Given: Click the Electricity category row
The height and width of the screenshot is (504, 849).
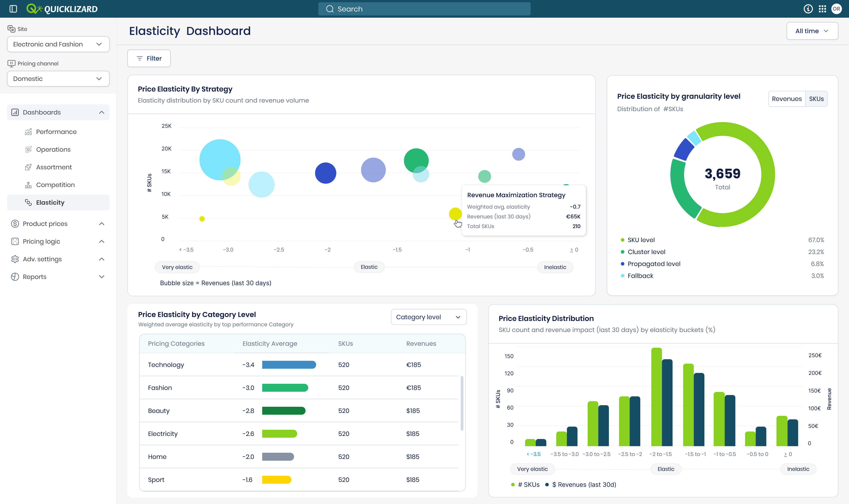Looking at the screenshot, I should (299, 434).
